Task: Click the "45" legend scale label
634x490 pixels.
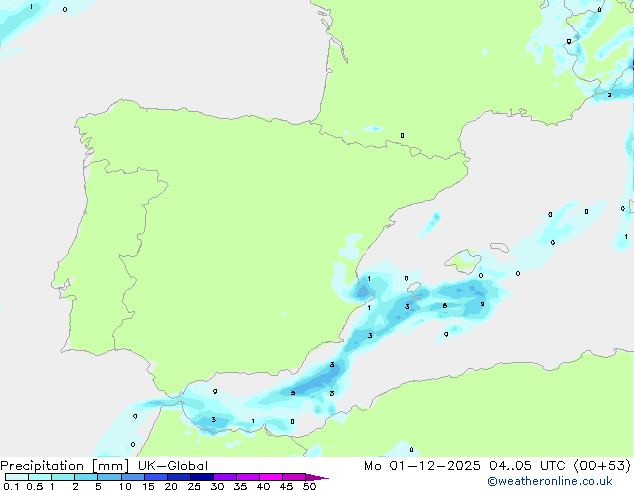Action: pyautogui.click(x=286, y=486)
